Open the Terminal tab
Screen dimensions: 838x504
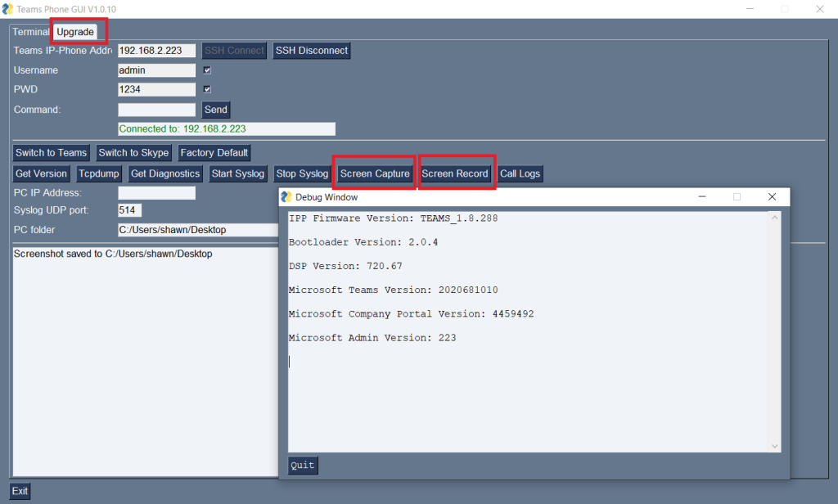pyautogui.click(x=30, y=32)
